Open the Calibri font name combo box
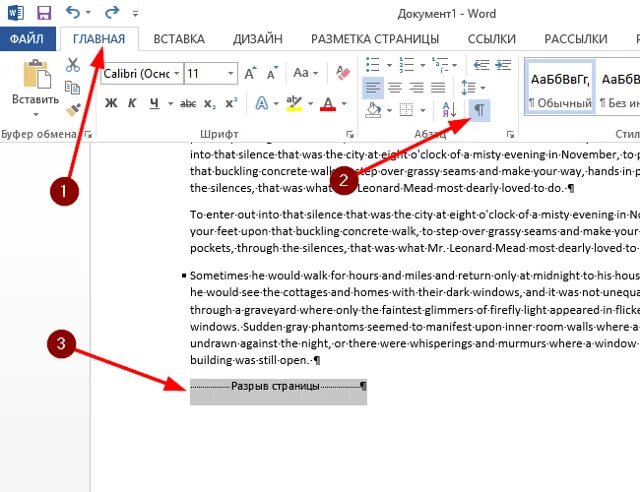 141,73
